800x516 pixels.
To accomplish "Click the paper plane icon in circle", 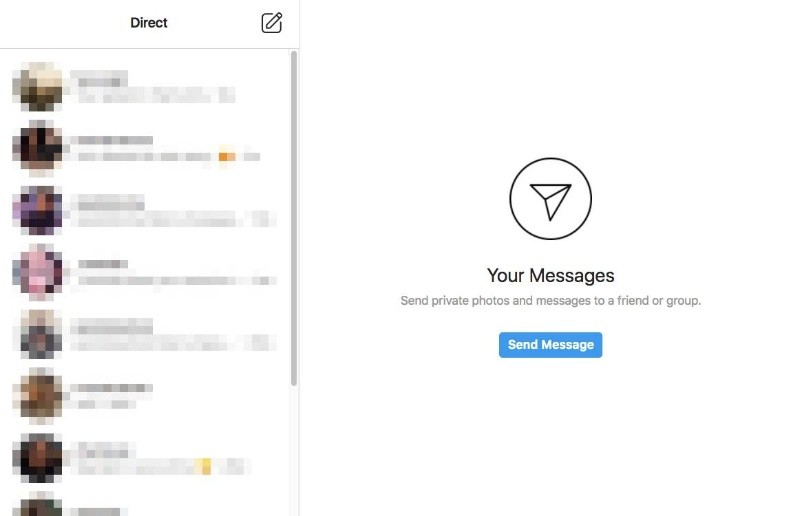I will (x=550, y=199).
